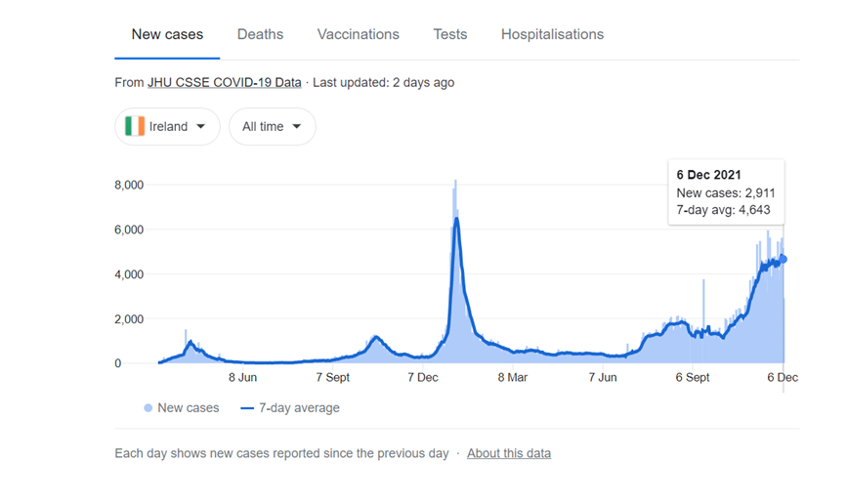Click the 8 Mar axis label
Screen dimensions: 847x504
(512, 377)
